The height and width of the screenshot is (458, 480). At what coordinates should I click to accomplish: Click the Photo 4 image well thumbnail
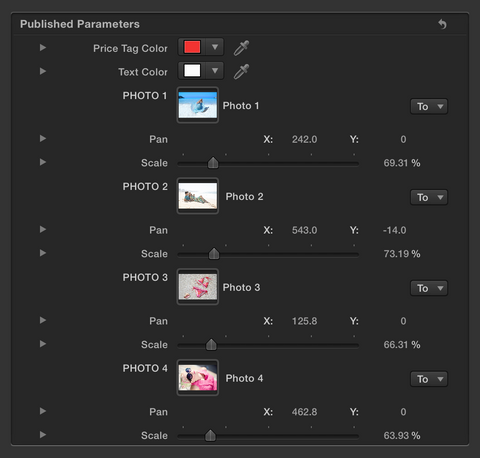click(x=198, y=378)
